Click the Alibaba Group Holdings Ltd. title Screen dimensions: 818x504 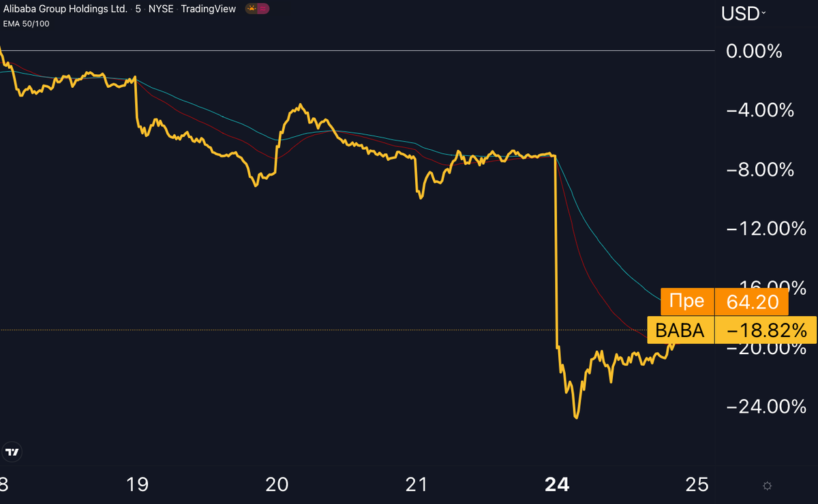click(65, 9)
